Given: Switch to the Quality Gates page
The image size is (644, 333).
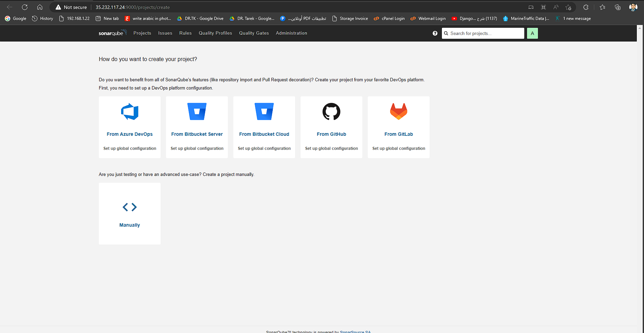Looking at the screenshot, I should coord(254,33).
